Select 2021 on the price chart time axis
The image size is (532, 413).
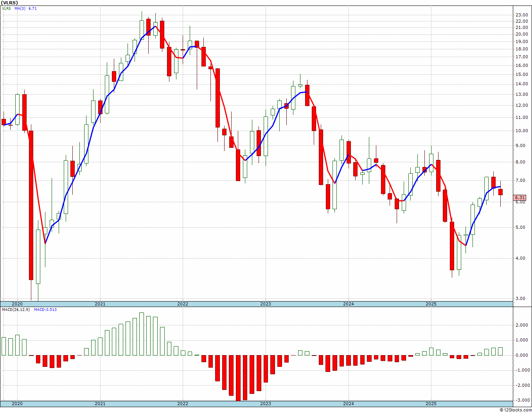[x=100, y=304]
